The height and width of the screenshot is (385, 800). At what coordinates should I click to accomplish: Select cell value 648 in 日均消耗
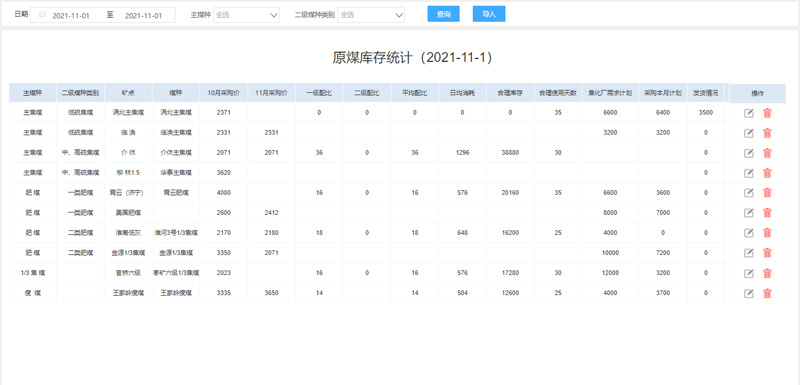[463, 233]
